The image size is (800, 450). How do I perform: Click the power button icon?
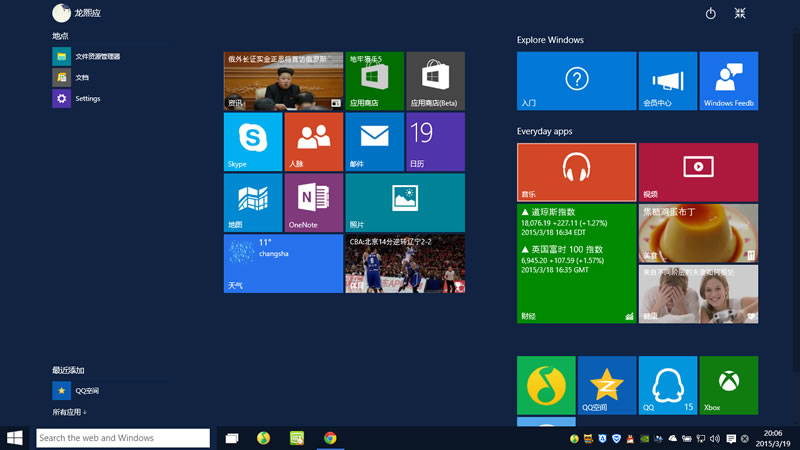click(x=711, y=13)
